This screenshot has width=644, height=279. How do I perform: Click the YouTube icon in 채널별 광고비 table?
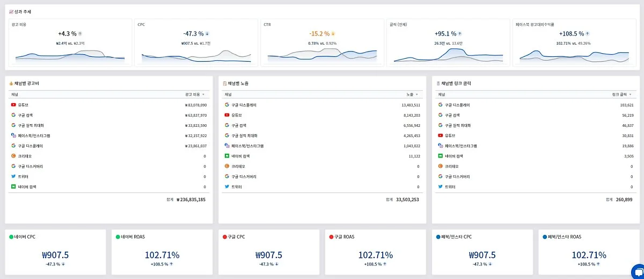(13, 105)
